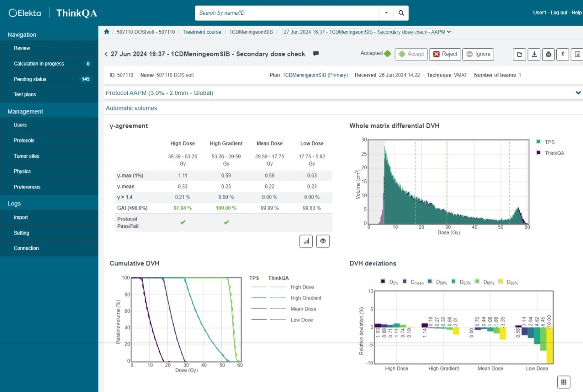Click the search magnifier icon
This screenshot has height=392, width=583.
pyautogui.click(x=401, y=12)
